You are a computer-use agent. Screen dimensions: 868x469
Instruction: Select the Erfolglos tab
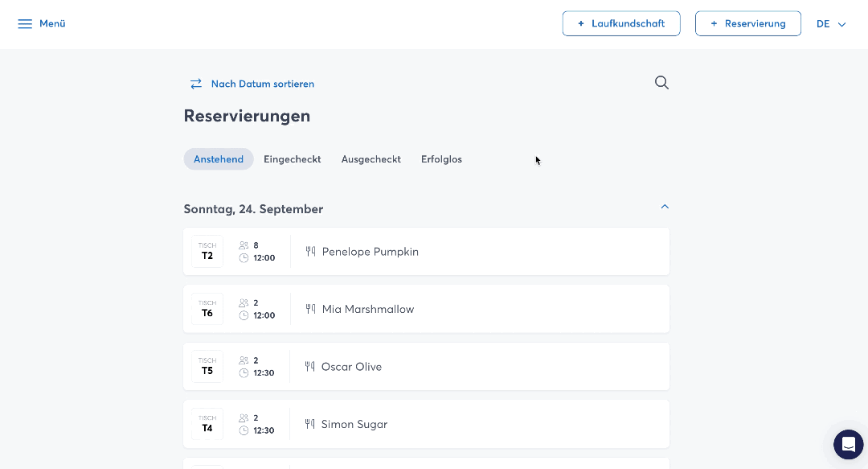point(441,159)
